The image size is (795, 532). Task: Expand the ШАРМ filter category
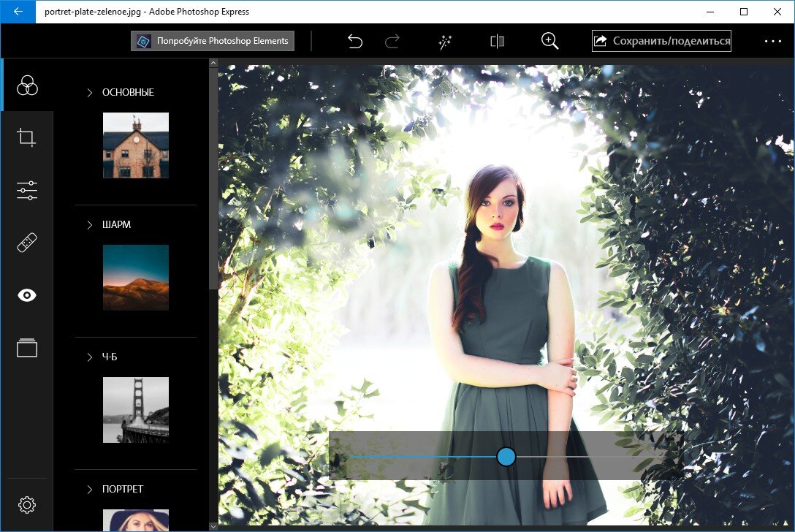(x=90, y=224)
